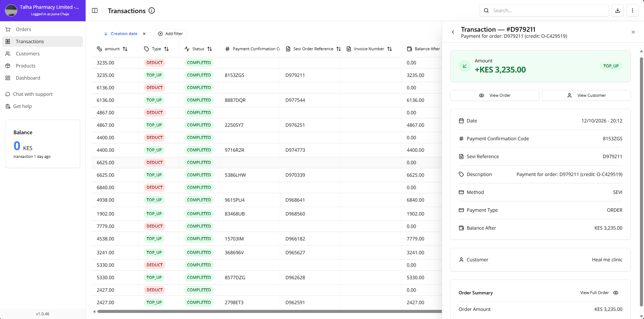Open Transactions info icon
This screenshot has height=319, width=644.
click(152, 10)
